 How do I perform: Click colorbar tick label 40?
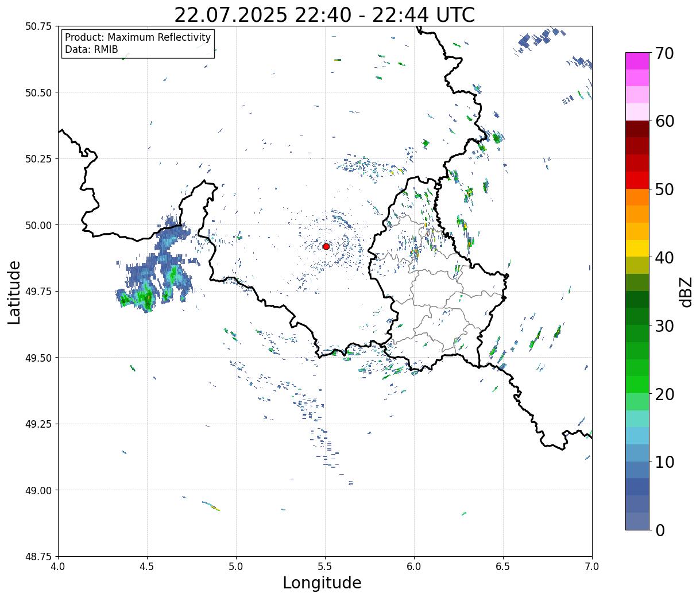pyautogui.click(x=664, y=258)
